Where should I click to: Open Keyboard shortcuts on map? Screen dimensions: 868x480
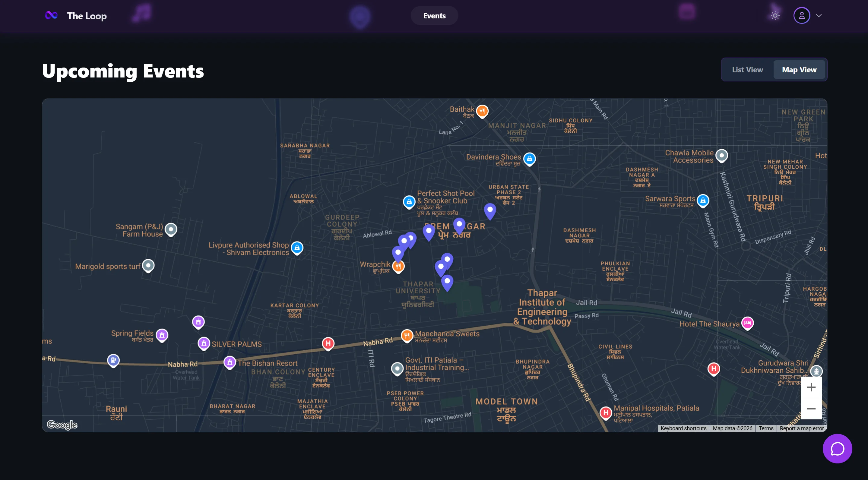point(683,428)
